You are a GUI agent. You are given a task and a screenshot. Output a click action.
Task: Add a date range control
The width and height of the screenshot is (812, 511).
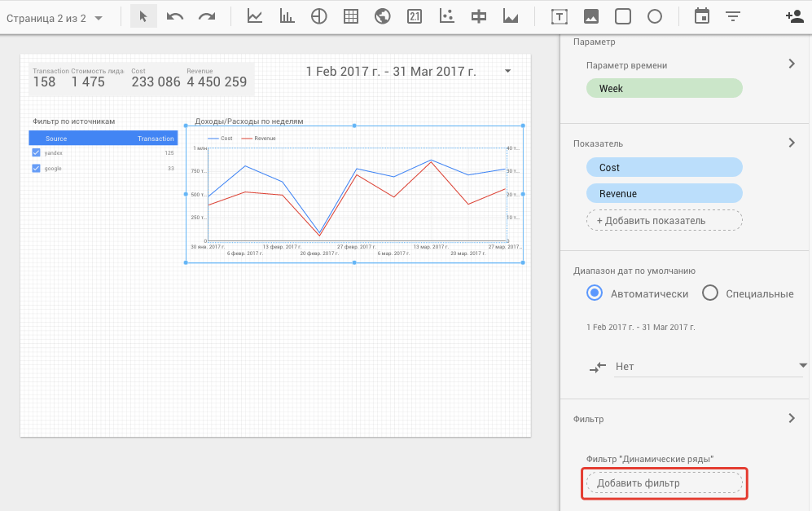click(x=701, y=16)
